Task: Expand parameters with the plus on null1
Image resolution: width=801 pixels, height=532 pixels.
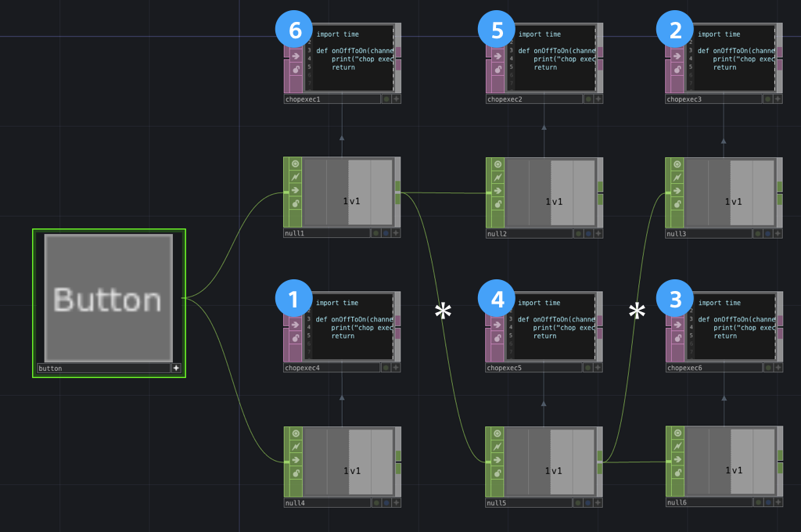Action: (x=396, y=233)
